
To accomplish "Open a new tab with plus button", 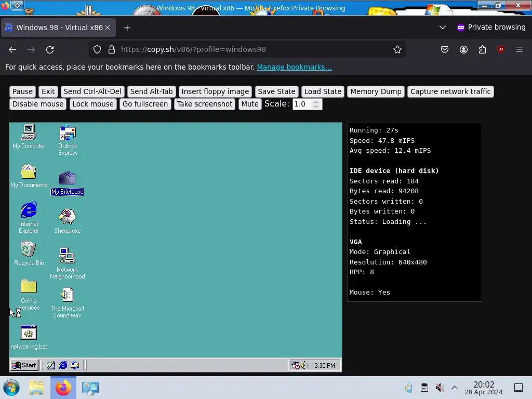I will (x=127, y=28).
